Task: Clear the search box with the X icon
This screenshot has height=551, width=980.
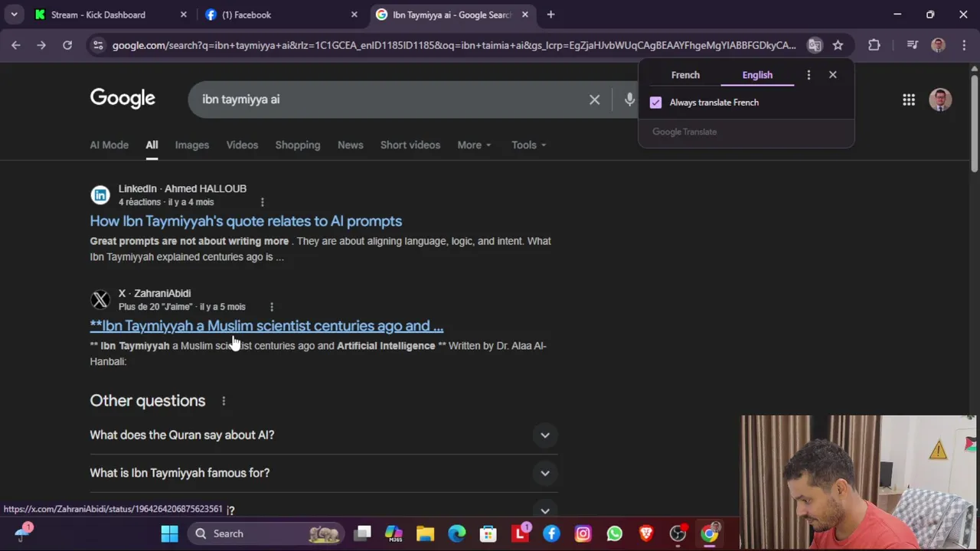Action: coord(594,99)
